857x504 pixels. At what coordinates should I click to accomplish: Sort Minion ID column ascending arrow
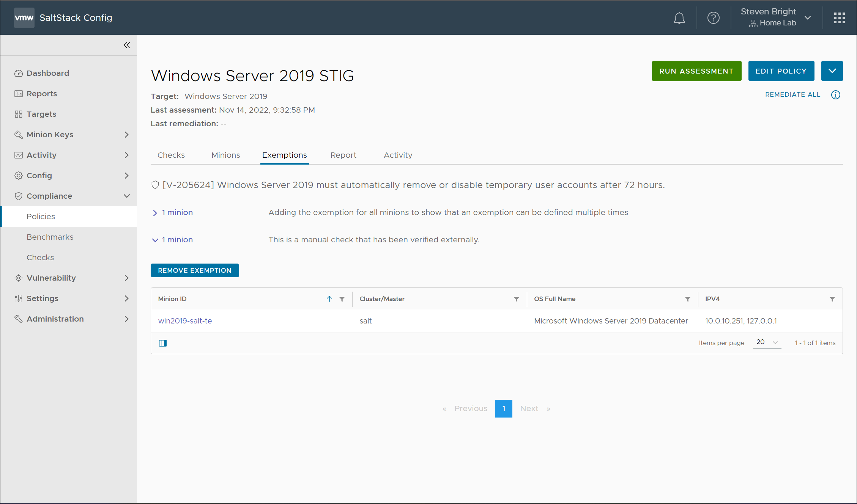coord(329,299)
